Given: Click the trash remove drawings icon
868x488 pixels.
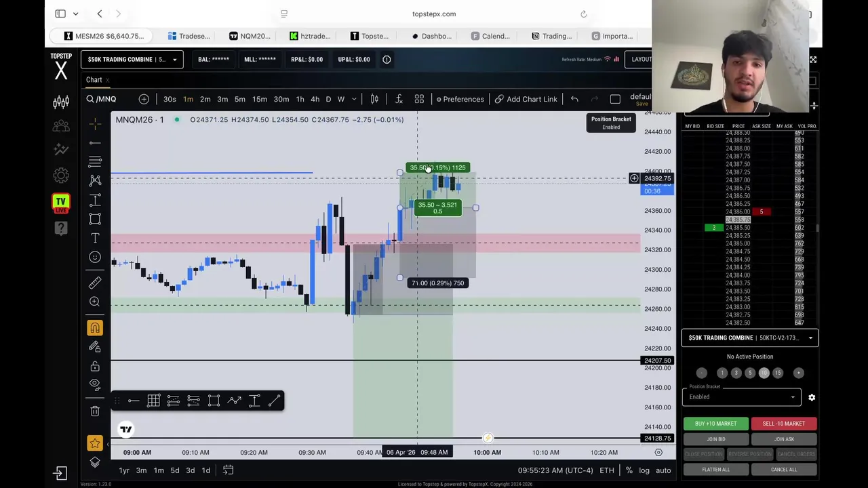Looking at the screenshot, I should pos(95,411).
